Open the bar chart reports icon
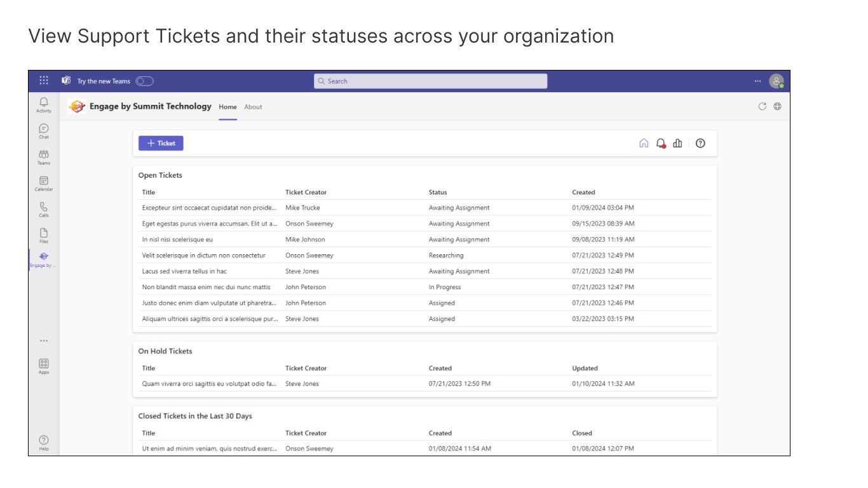Viewport: 868px width, 488px height. tap(678, 144)
